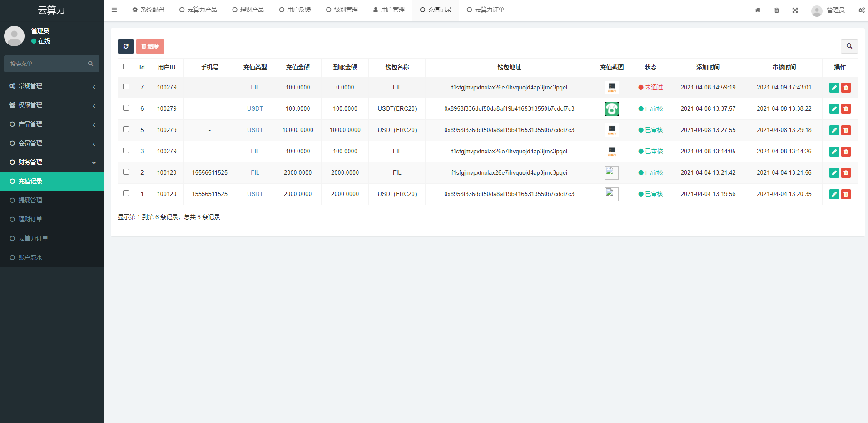Viewport: 868px width, 423px height.
Task: Open the 用户管理 tab
Action: (389, 10)
